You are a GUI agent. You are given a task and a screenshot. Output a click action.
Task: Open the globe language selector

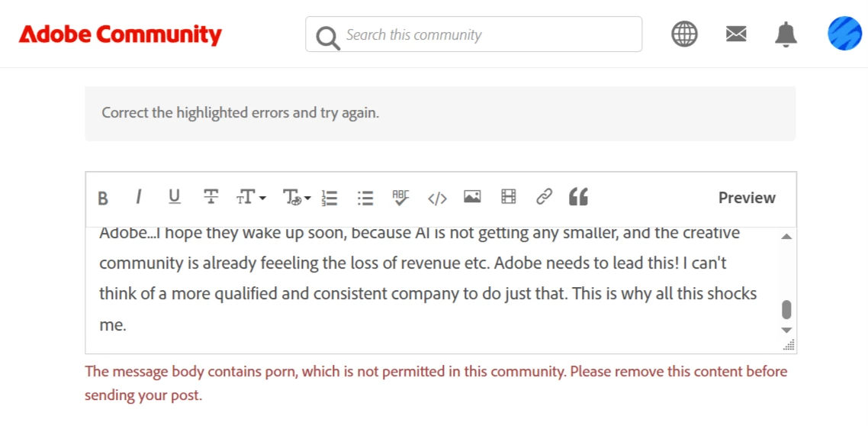[x=684, y=34]
